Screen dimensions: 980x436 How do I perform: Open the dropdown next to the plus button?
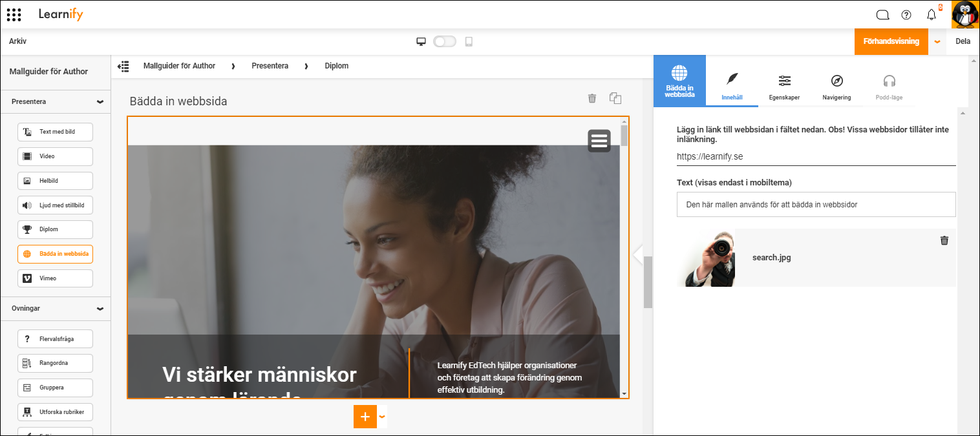[x=382, y=417]
